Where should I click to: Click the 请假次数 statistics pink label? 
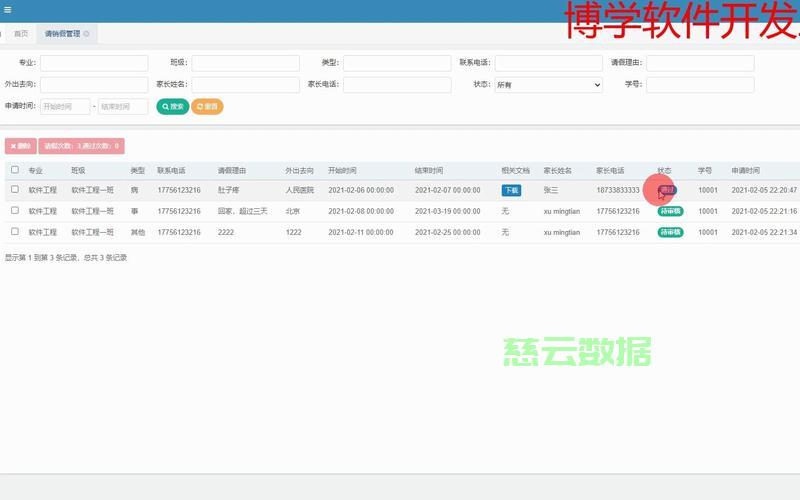pyautogui.click(x=82, y=146)
